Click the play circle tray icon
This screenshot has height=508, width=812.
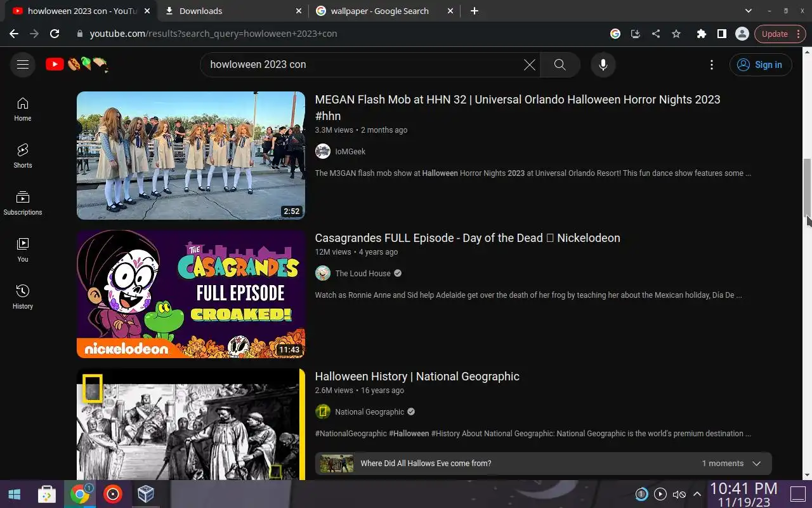pos(660,494)
